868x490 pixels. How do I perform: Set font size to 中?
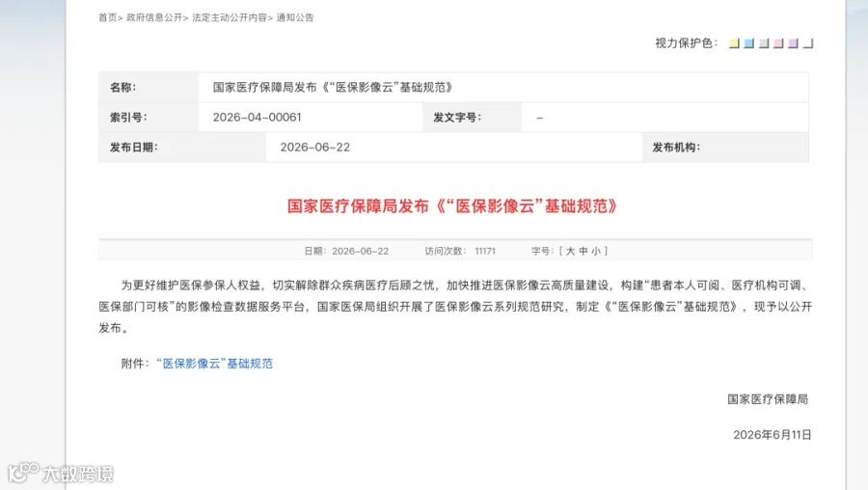583,251
